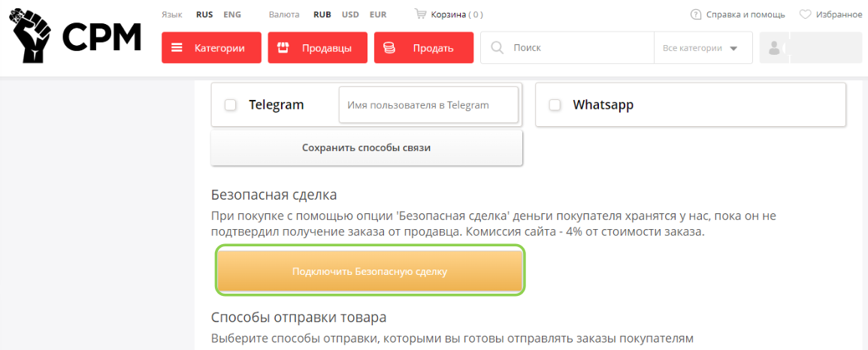
Task: Open the Продавцы sellers page
Action: pyautogui.click(x=318, y=47)
